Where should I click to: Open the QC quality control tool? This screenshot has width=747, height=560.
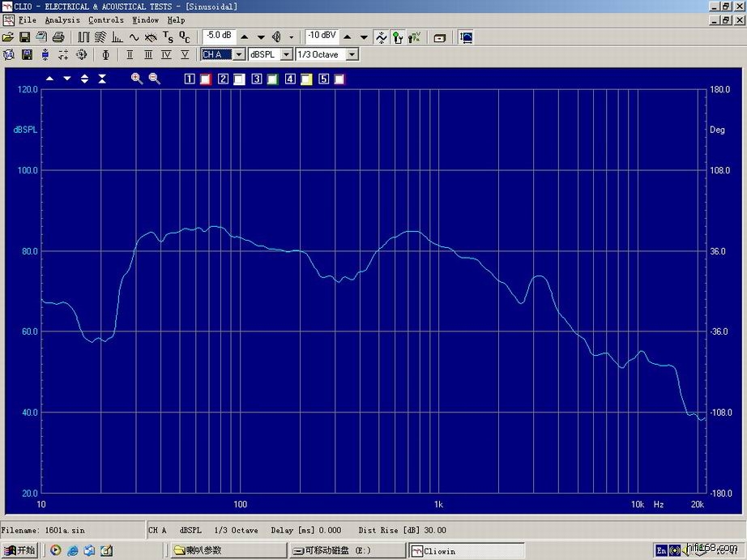(185, 37)
